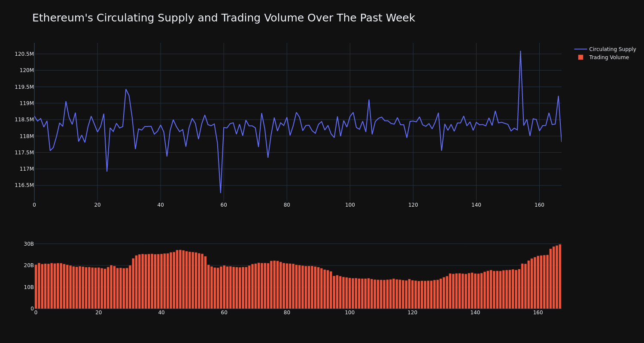The height and width of the screenshot is (343, 644).
Task: Click the tallest trading volume bar at far right
Action: 560,277
